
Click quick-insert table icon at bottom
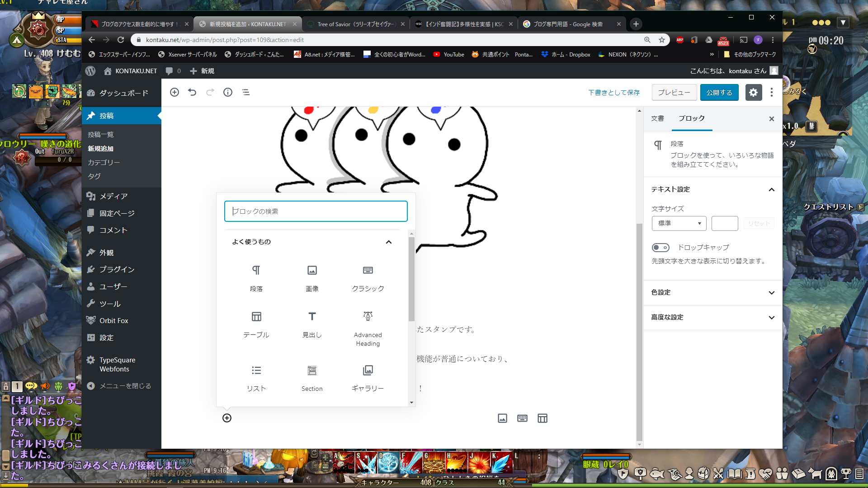coord(542,418)
